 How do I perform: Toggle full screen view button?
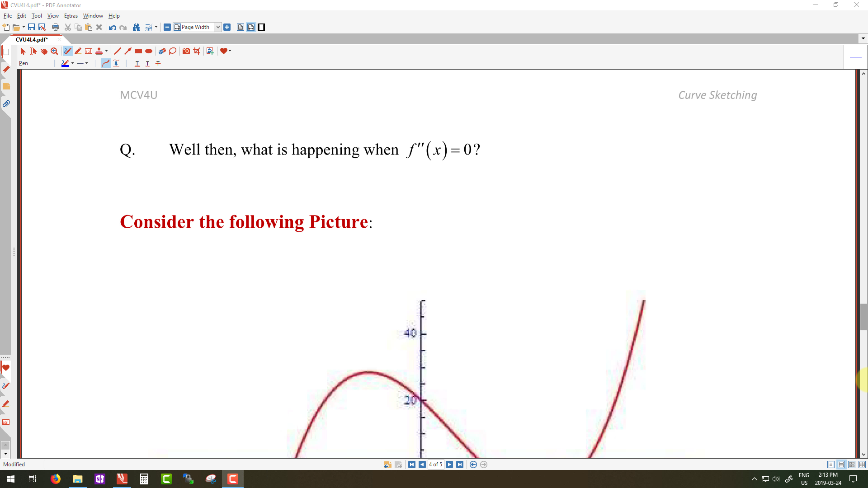261,27
